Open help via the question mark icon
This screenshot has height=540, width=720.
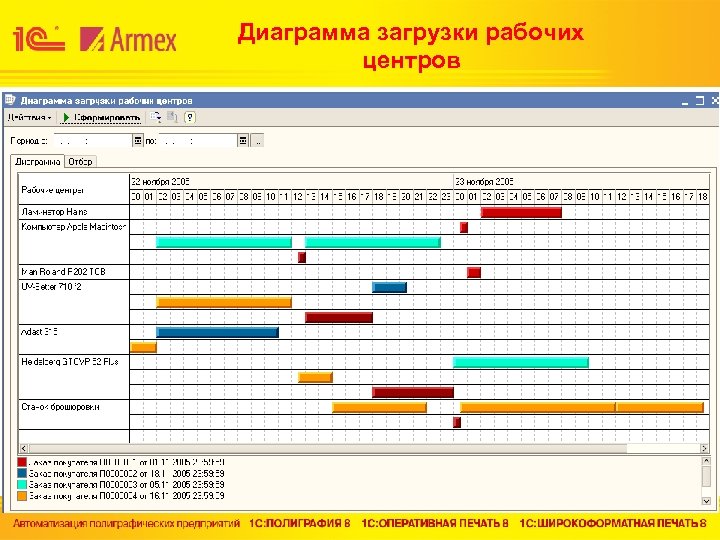190,118
